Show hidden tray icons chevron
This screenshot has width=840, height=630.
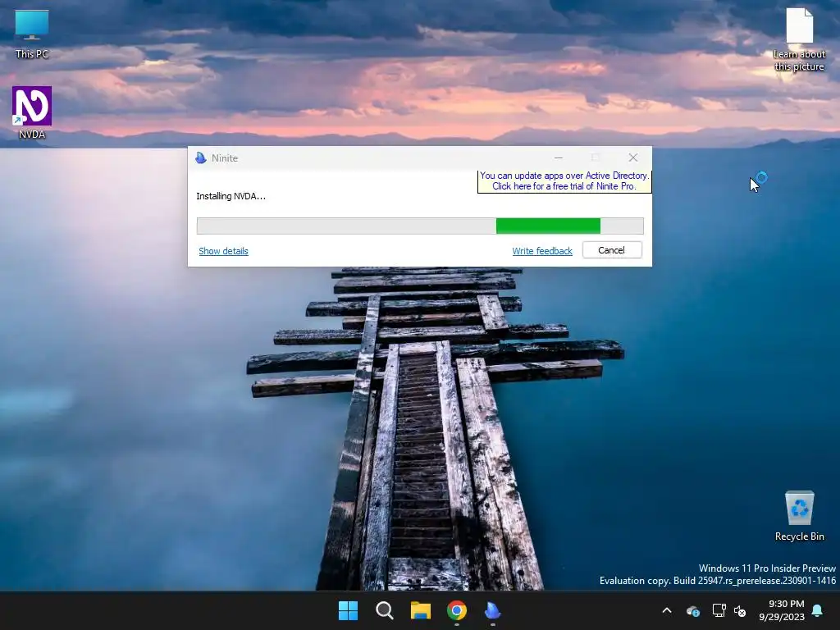pyautogui.click(x=667, y=610)
